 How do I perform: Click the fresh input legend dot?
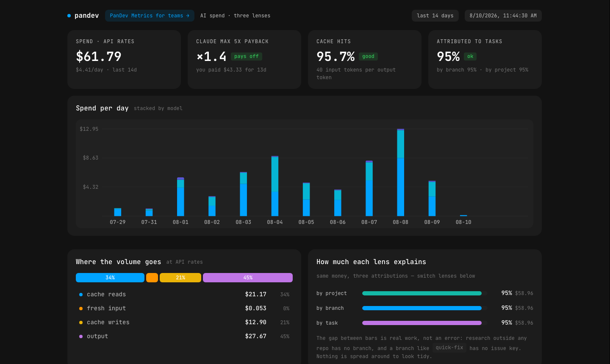(x=81, y=309)
